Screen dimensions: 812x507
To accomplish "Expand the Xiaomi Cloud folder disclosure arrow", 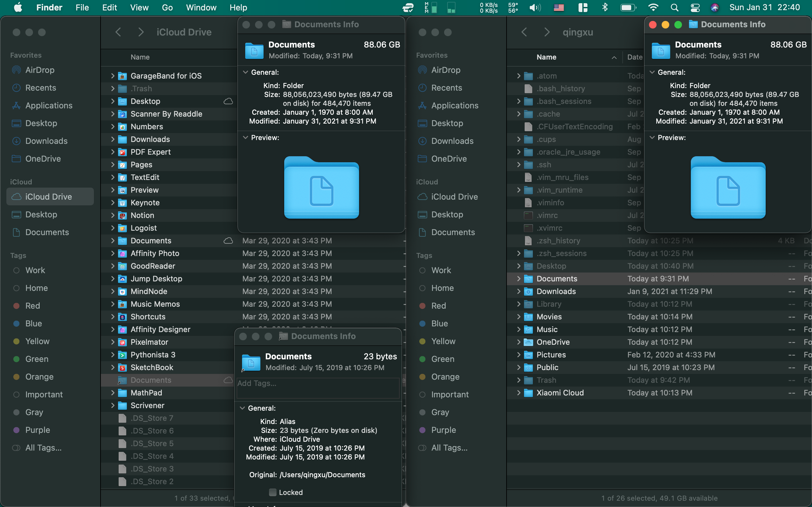I will [x=519, y=393].
